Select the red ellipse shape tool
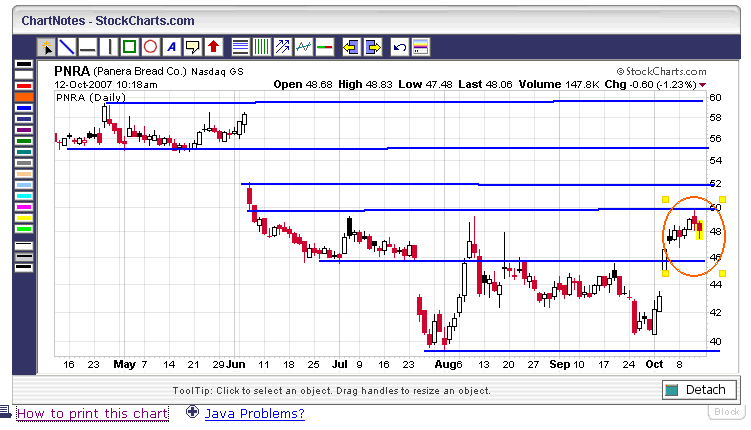The width and height of the screenshot is (751, 430). coord(150,47)
